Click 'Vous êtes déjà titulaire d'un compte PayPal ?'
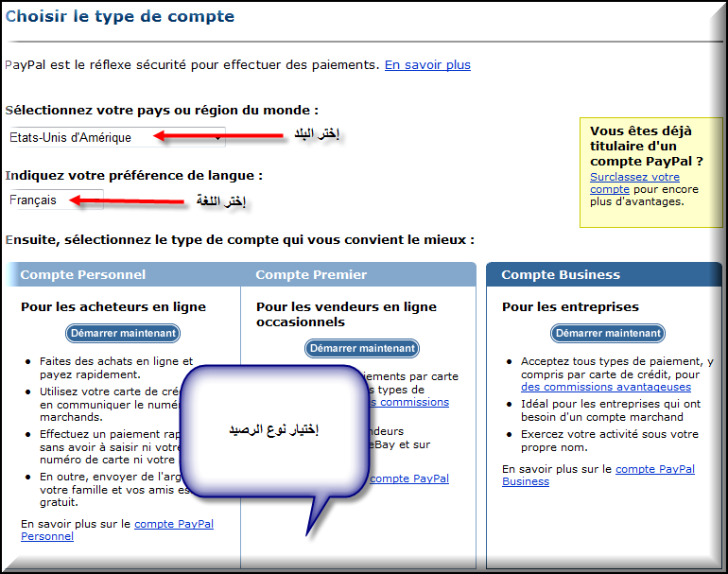 (647, 146)
